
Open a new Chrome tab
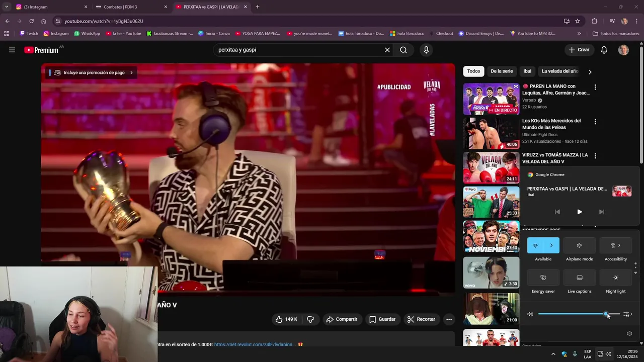pos(258,7)
